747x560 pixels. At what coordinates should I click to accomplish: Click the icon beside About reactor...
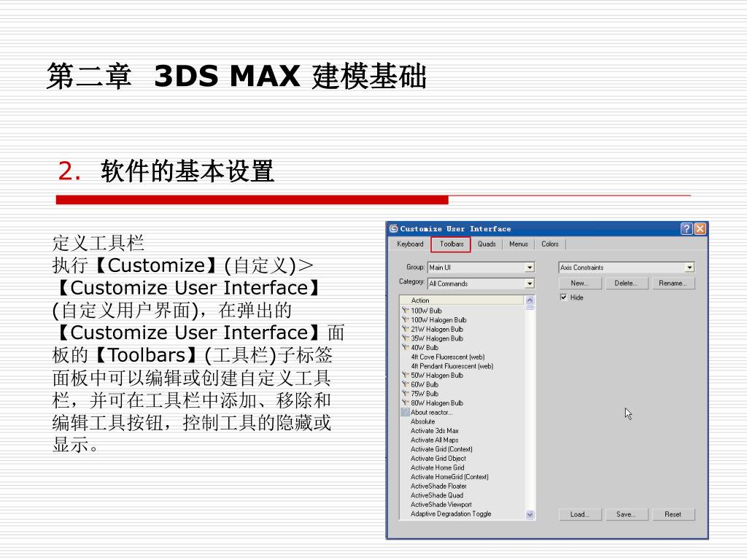click(x=405, y=412)
